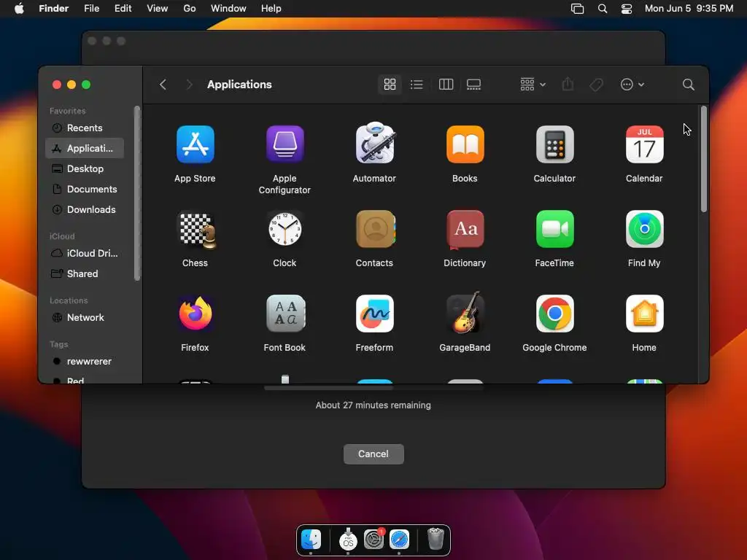Select the Firefox app icon
The height and width of the screenshot is (560, 747).
[196, 314]
